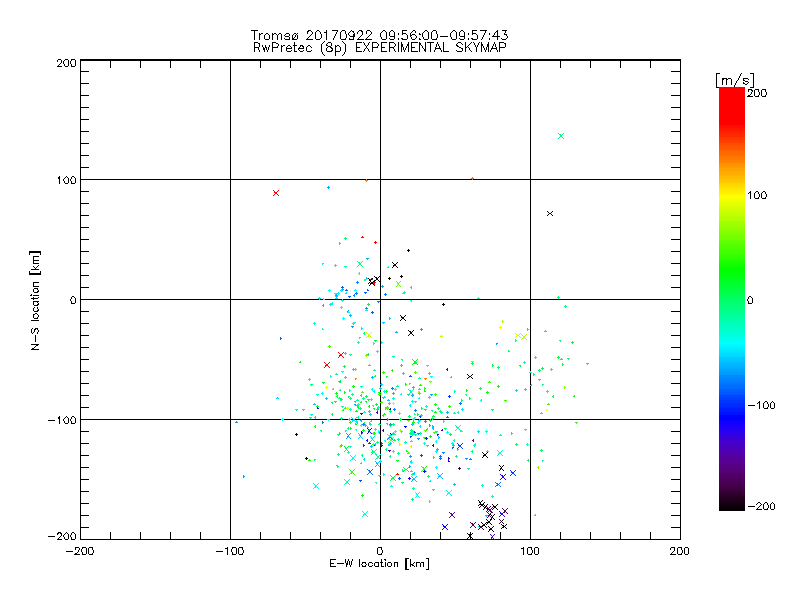
Task: Click the colorbar's top '200' label
Action: (x=757, y=93)
